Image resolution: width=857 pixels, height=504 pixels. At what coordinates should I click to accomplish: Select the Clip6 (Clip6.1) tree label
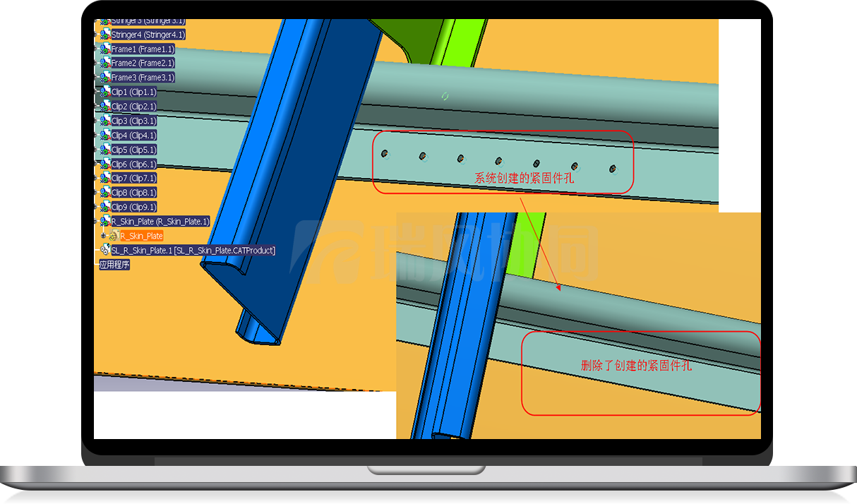click(134, 164)
